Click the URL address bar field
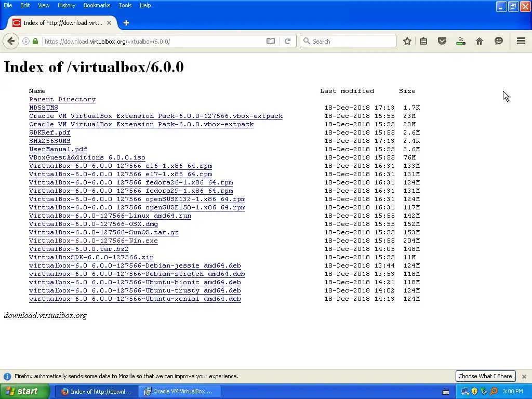Image resolution: width=532 pixels, height=399 pixels. coord(153,42)
